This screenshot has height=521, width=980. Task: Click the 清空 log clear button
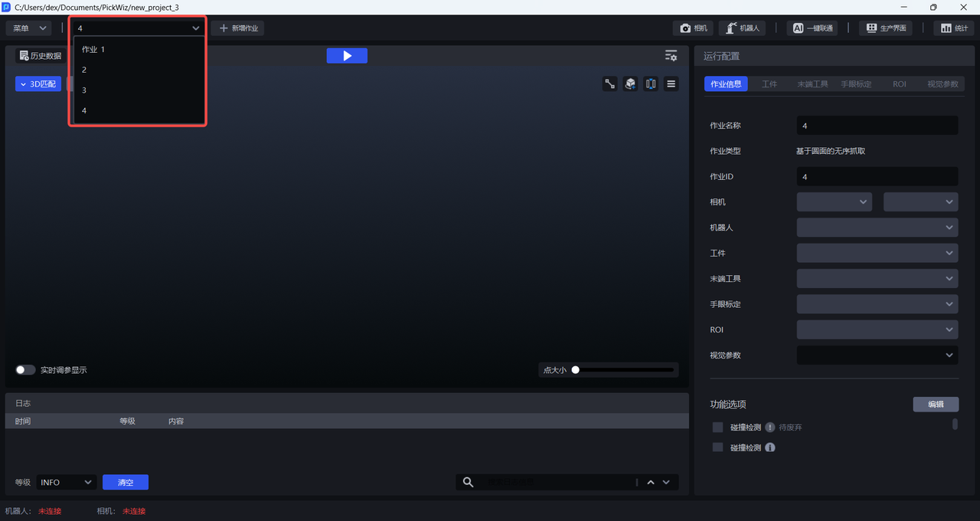126,482
